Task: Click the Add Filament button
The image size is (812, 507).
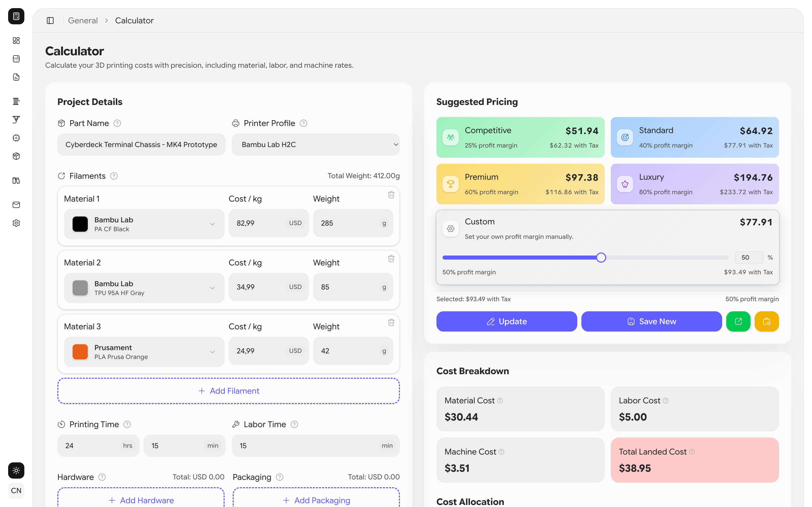Action: [x=228, y=391]
